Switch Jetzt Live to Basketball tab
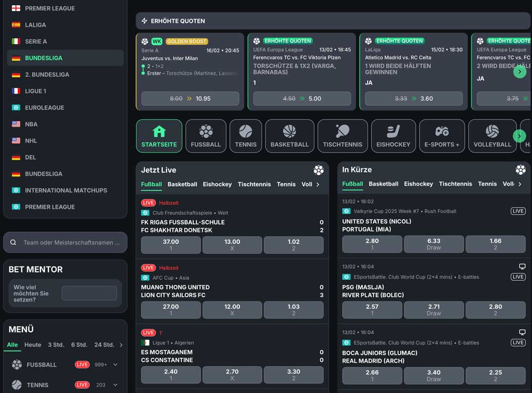This screenshot has width=532, height=393. pyautogui.click(x=182, y=184)
